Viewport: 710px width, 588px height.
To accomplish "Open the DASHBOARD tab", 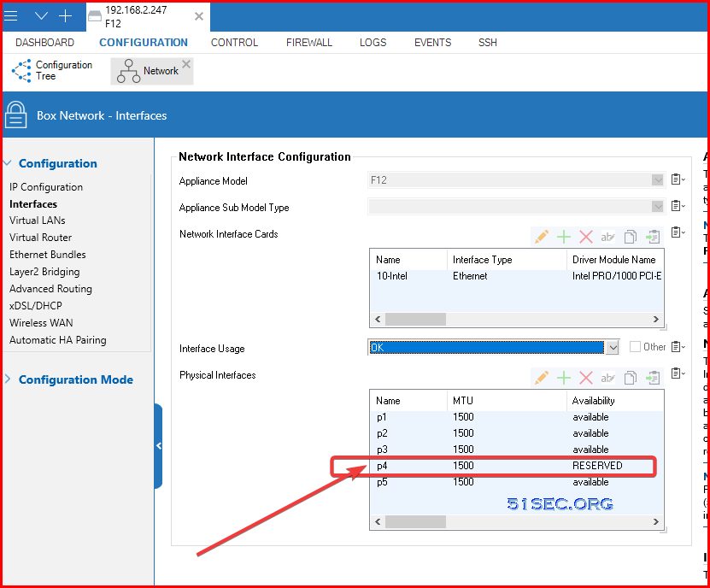I will pyautogui.click(x=44, y=43).
